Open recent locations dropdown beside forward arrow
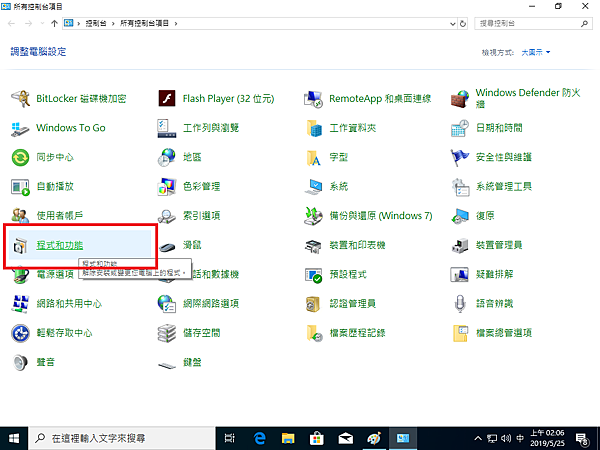This screenshot has height=450, width=600. [x=42, y=24]
